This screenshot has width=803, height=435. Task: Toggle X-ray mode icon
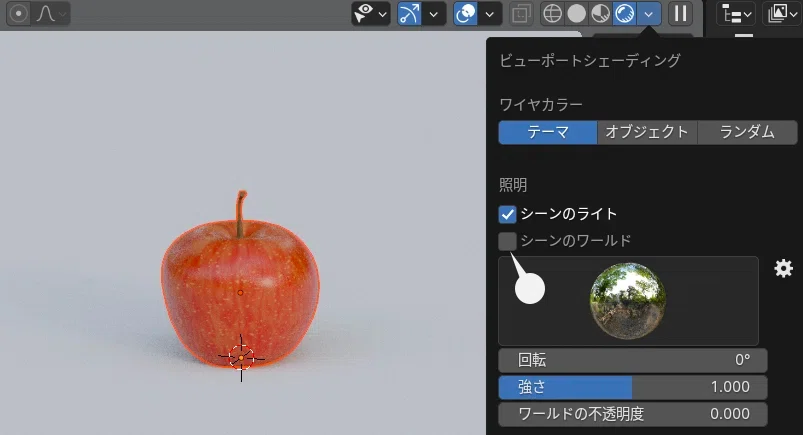[521, 14]
